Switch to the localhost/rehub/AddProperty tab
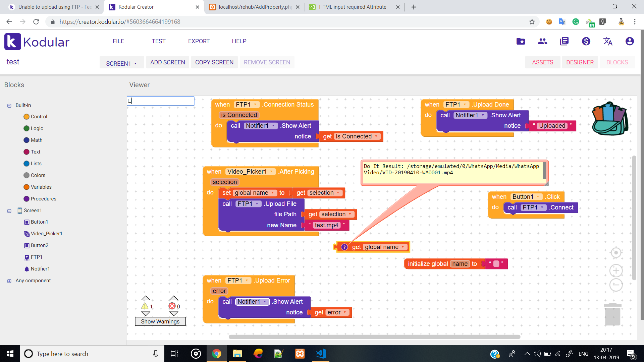The height and width of the screenshot is (362, 644). (x=254, y=7)
